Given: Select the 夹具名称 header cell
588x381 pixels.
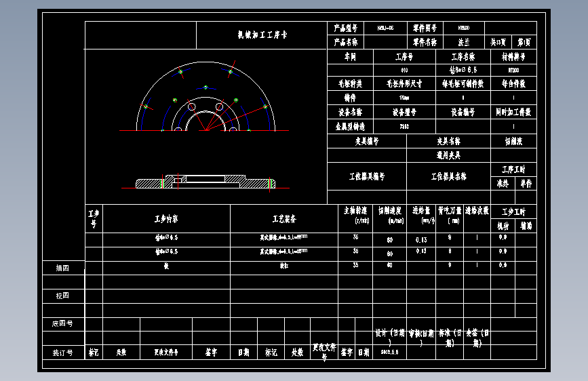Looking at the screenshot, I should click(x=448, y=142).
